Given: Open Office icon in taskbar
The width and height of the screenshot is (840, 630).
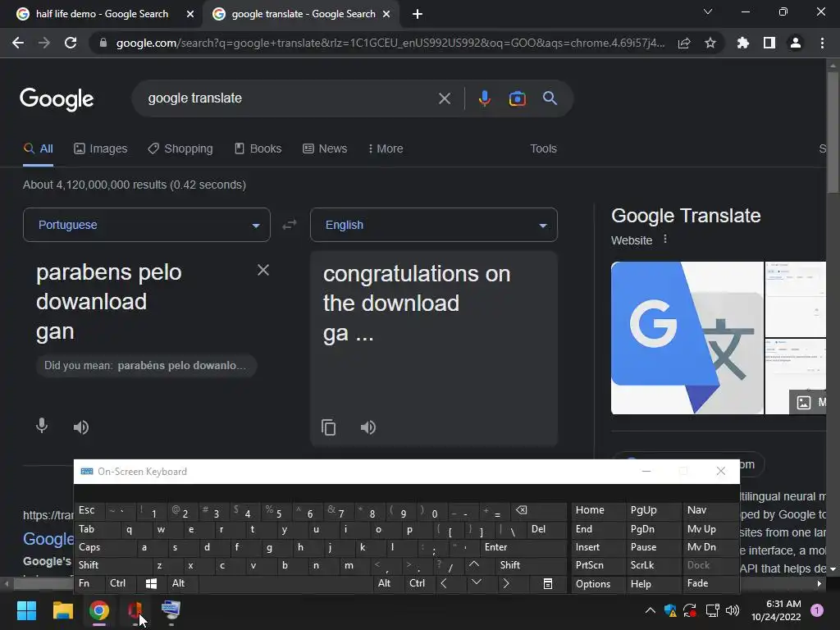Looking at the screenshot, I should 135,610.
